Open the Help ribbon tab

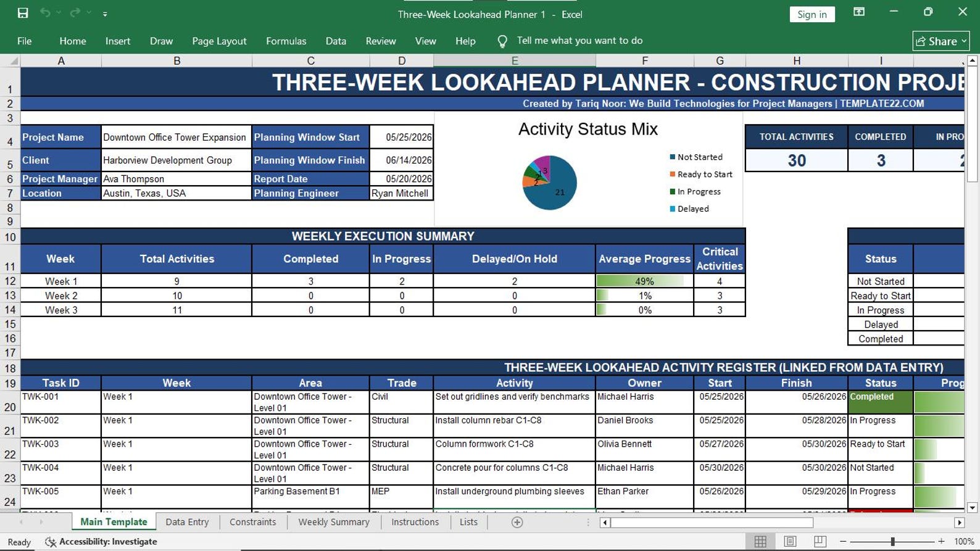[x=465, y=41]
